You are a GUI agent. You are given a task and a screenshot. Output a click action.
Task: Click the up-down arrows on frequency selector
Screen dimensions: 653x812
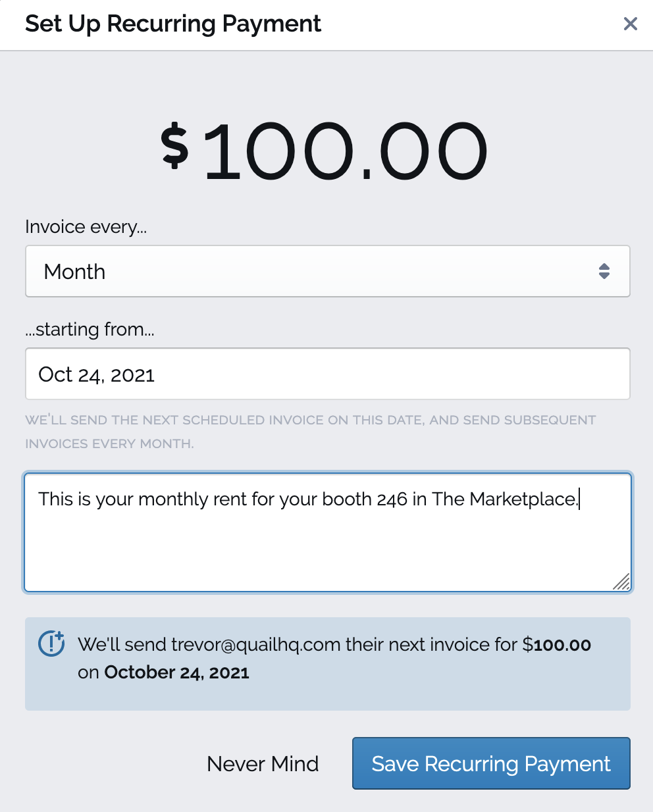coord(604,271)
